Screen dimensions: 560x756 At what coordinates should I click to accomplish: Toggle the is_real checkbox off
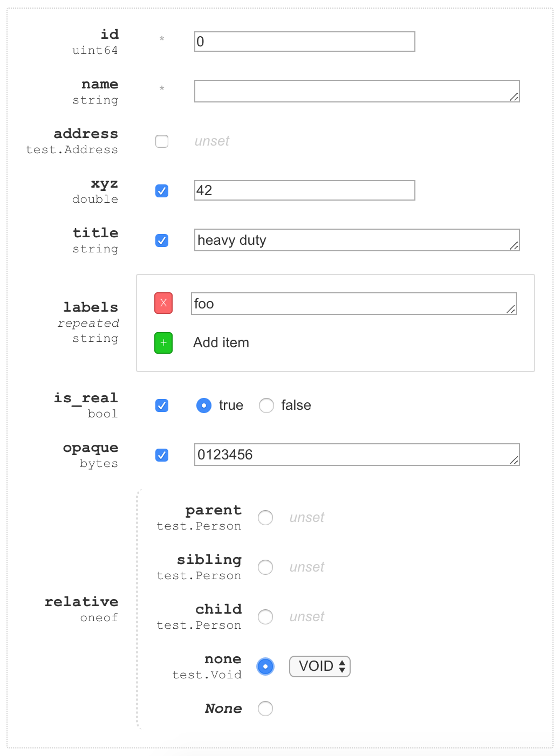161,405
